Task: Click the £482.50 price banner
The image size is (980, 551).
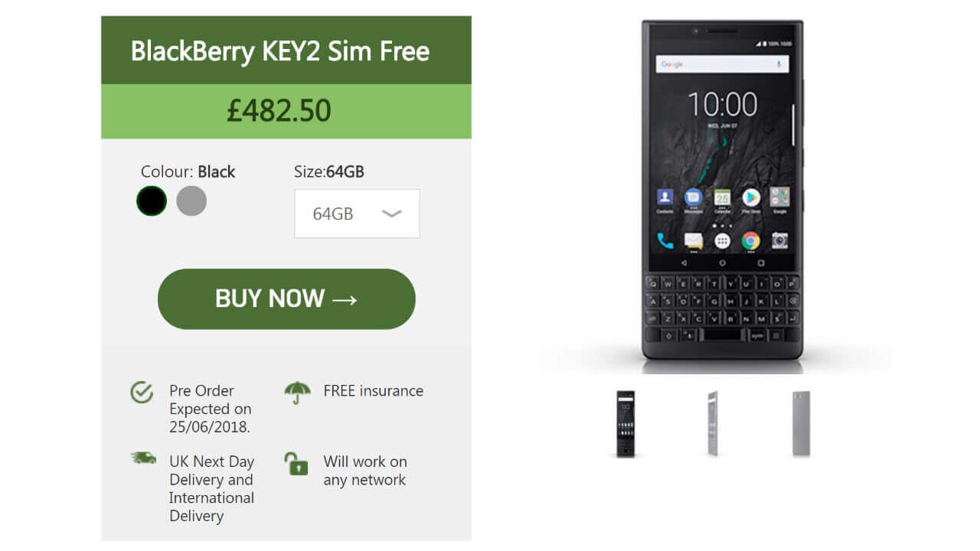Action: pyautogui.click(x=286, y=111)
